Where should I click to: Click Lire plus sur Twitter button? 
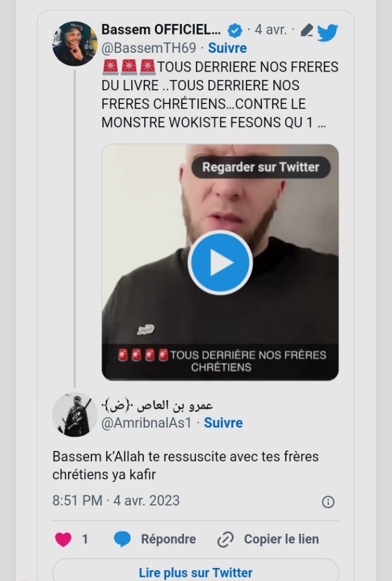coord(195,571)
